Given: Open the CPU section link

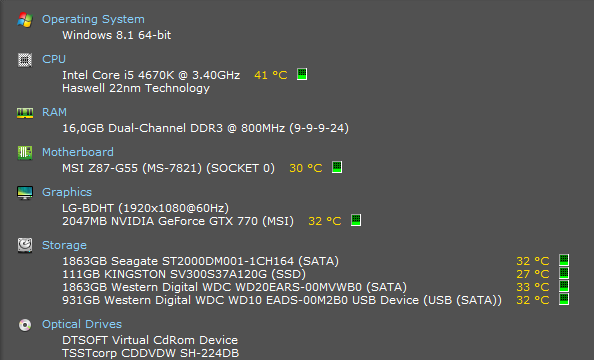Looking at the screenshot, I should (x=54, y=59).
